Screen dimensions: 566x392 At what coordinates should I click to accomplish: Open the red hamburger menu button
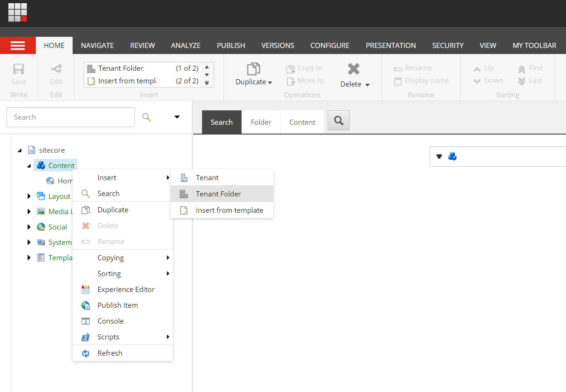pyautogui.click(x=18, y=46)
